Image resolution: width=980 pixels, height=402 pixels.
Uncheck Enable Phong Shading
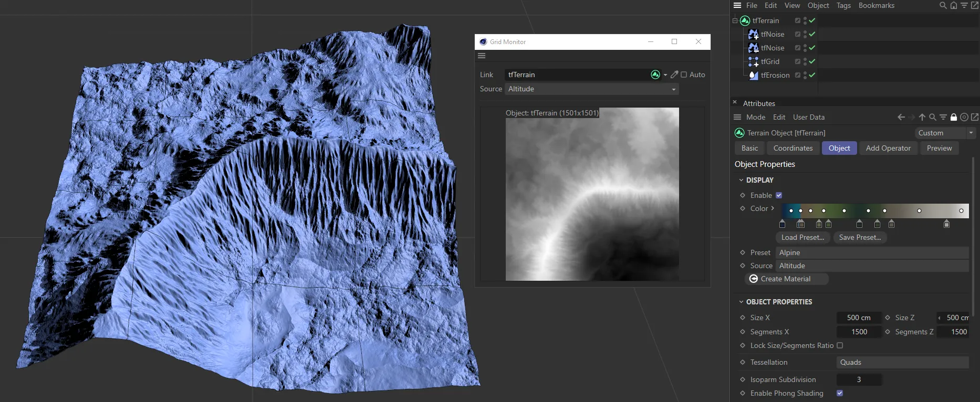(840, 393)
